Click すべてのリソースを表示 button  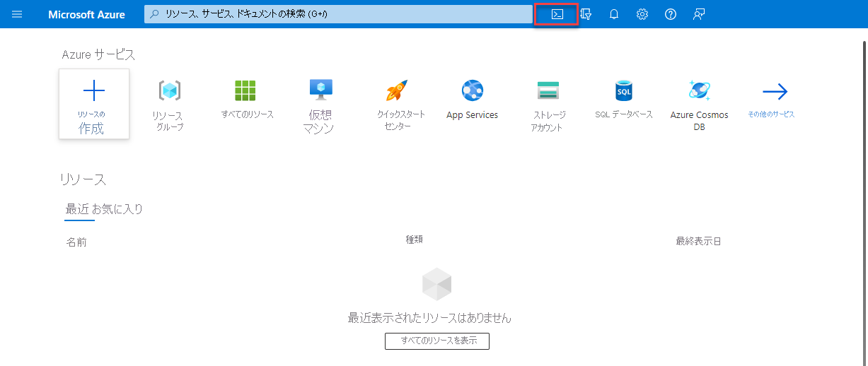[x=437, y=341]
